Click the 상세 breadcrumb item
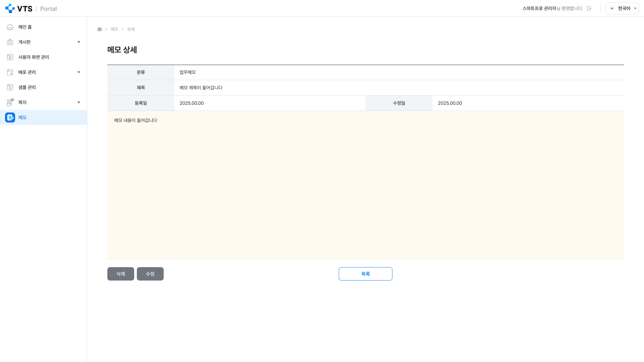The image size is (644, 362). [x=131, y=29]
